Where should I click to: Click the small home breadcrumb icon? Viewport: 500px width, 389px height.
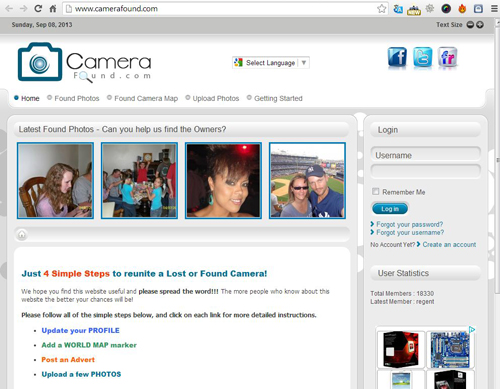click(22, 235)
